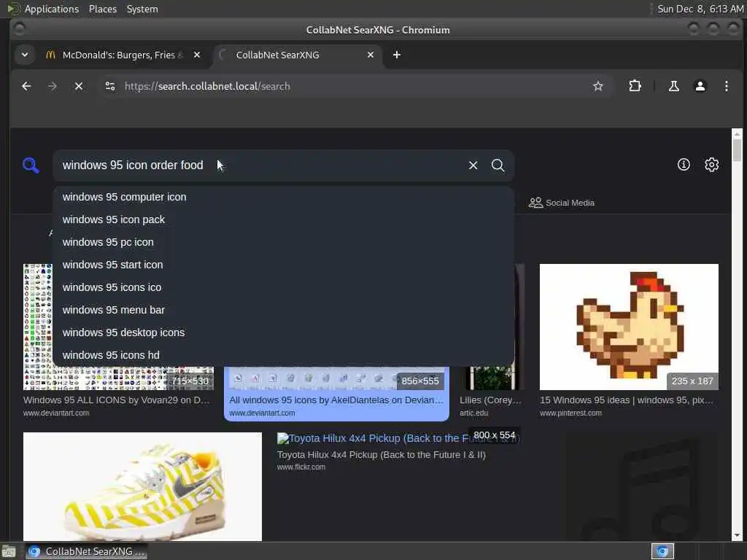Click the address bar URL
This screenshot has height=560, width=747.
[207, 86]
